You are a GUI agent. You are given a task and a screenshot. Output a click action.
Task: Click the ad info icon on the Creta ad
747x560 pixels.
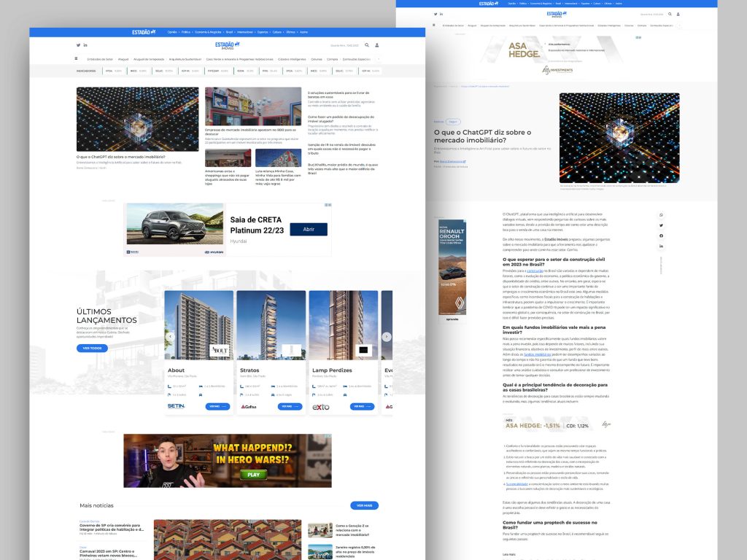pyautogui.click(x=328, y=205)
